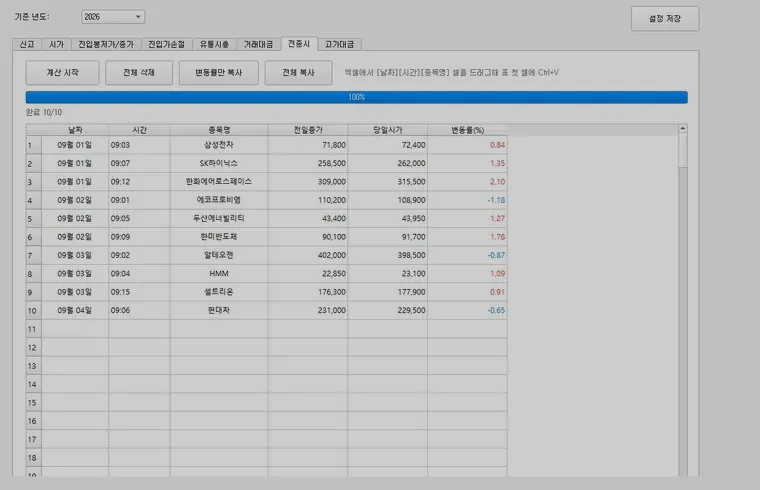
Task: Click the 309,000 previous close cell
Action: coord(308,182)
